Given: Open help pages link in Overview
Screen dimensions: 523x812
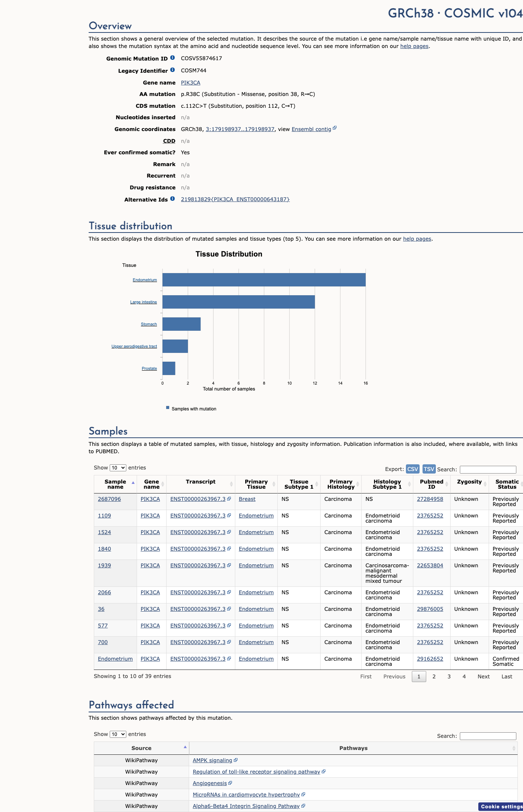Looking at the screenshot, I should (x=414, y=46).
